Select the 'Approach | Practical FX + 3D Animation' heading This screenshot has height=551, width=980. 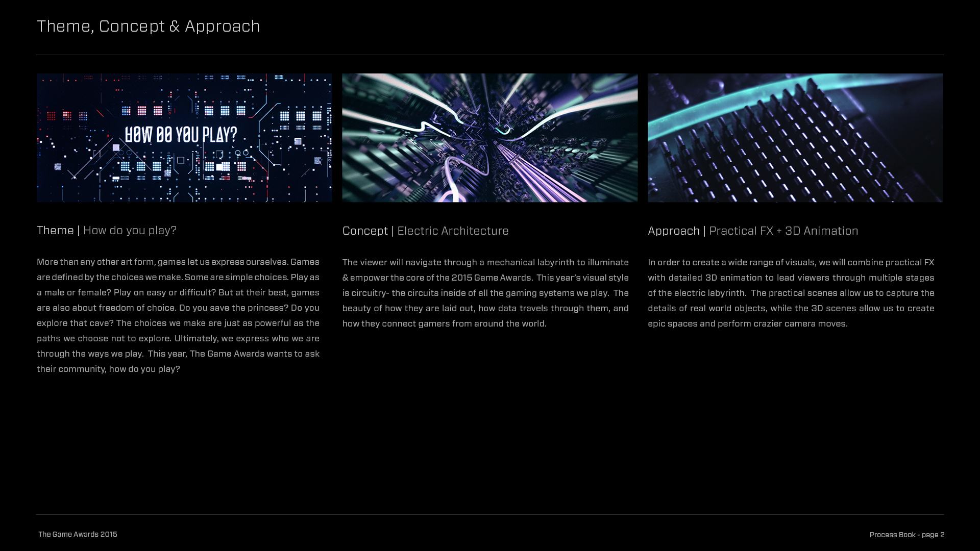coord(753,231)
